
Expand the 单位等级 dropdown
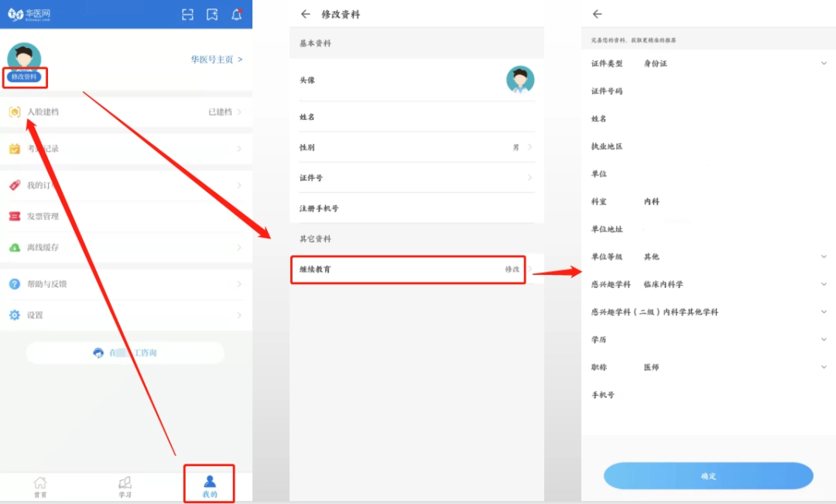(x=824, y=256)
